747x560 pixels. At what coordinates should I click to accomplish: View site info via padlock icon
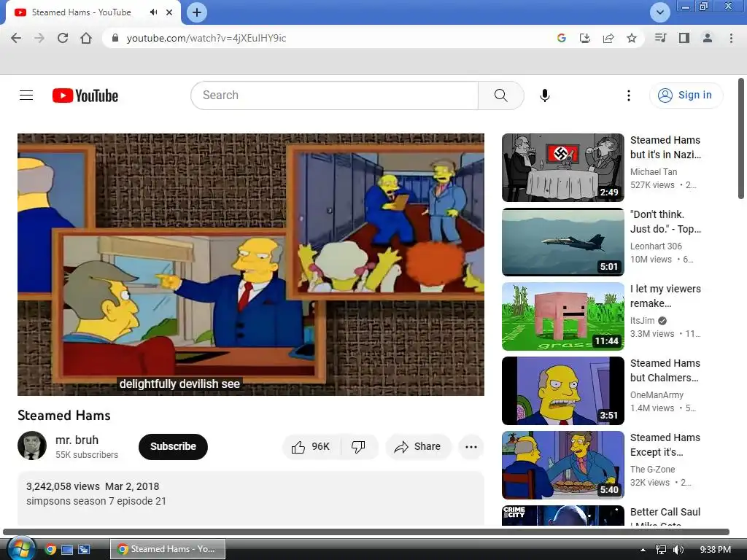(115, 38)
